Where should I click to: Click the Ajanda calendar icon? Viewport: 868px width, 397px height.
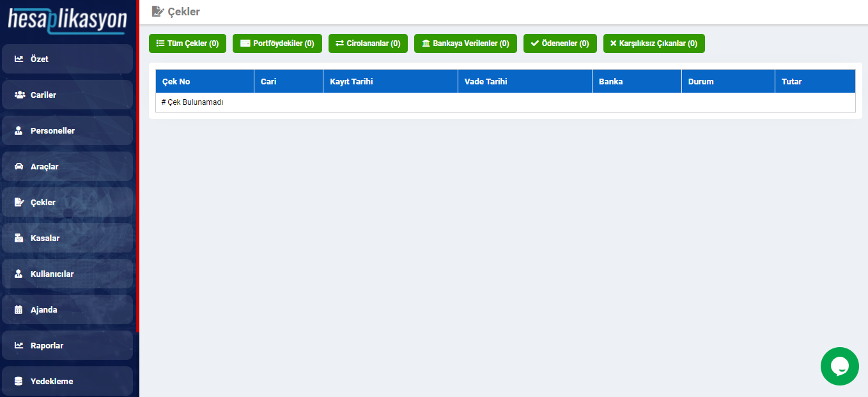(x=19, y=309)
